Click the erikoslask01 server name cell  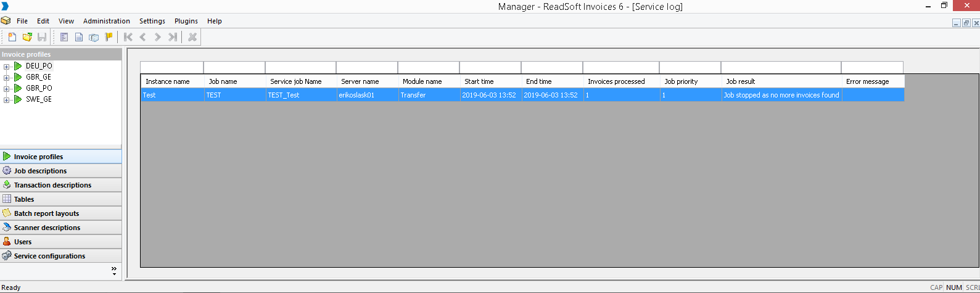(x=367, y=95)
